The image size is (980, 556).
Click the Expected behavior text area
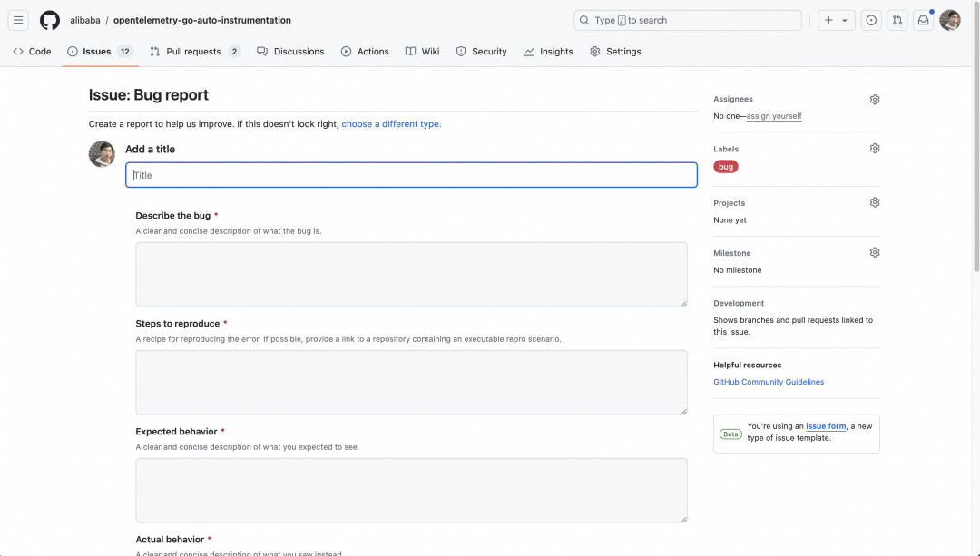pyautogui.click(x=411, y=491)
